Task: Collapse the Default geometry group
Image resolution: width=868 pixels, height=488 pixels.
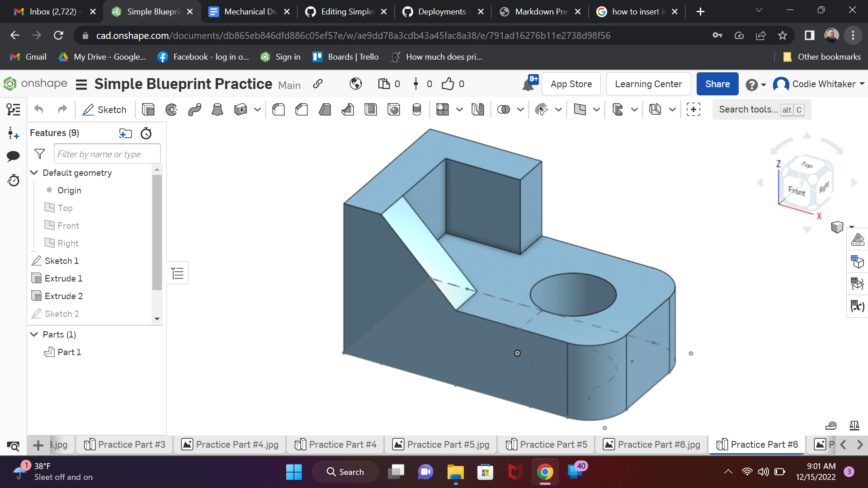Action: (34, 173)
